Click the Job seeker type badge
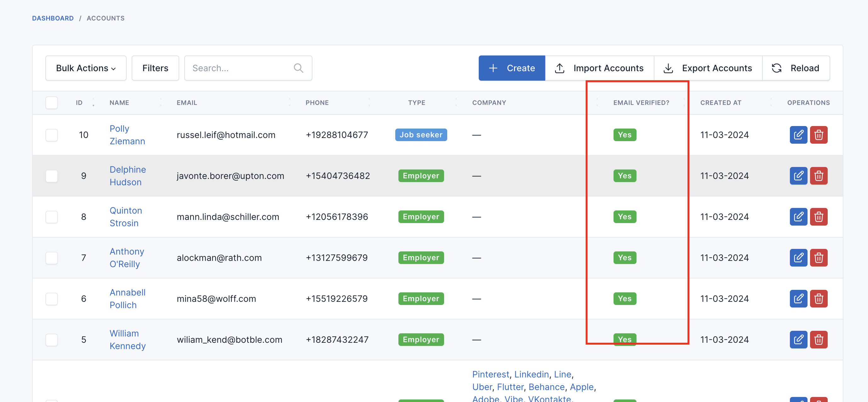This screenshot has width=868, height=402. click(421, 135)
